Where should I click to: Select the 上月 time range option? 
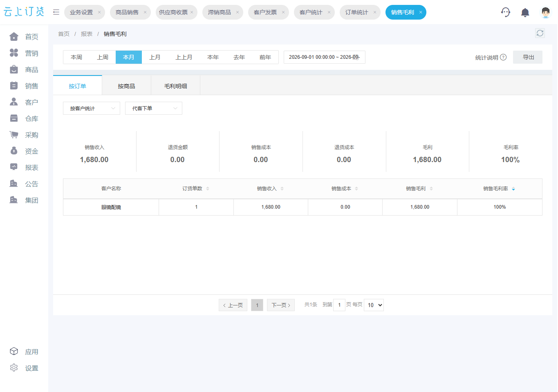coord(155,57)
